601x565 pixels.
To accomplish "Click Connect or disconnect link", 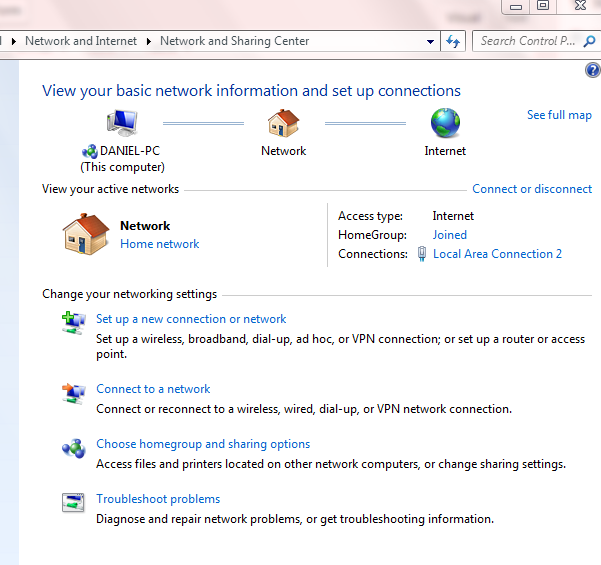I will 531,189.
